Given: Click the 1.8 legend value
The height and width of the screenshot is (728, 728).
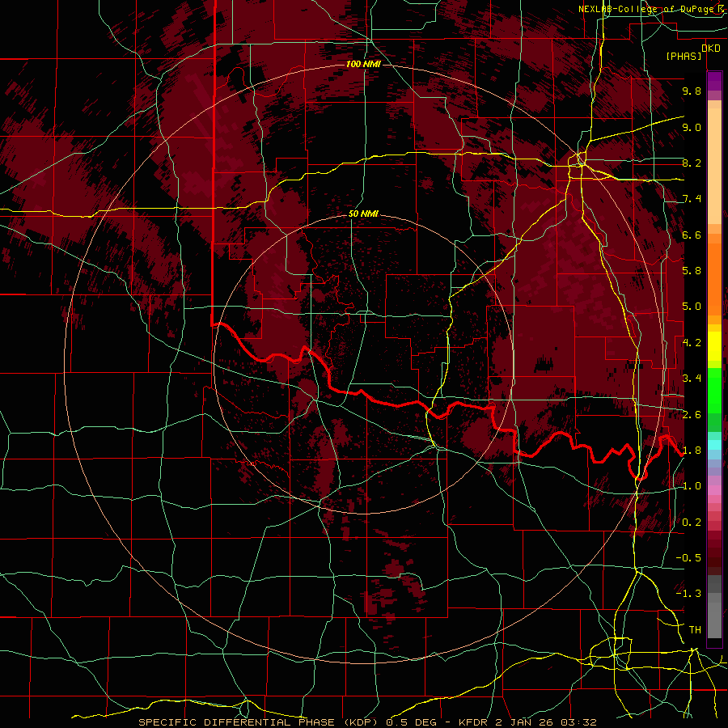Looking at the screenshot, I should (692, 451).
